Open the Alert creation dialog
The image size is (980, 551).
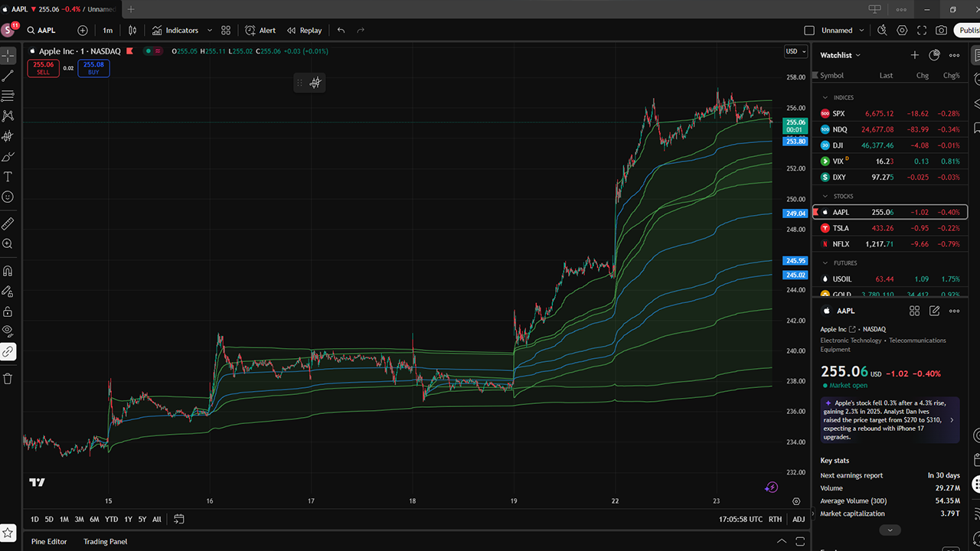tap(260, 31)
